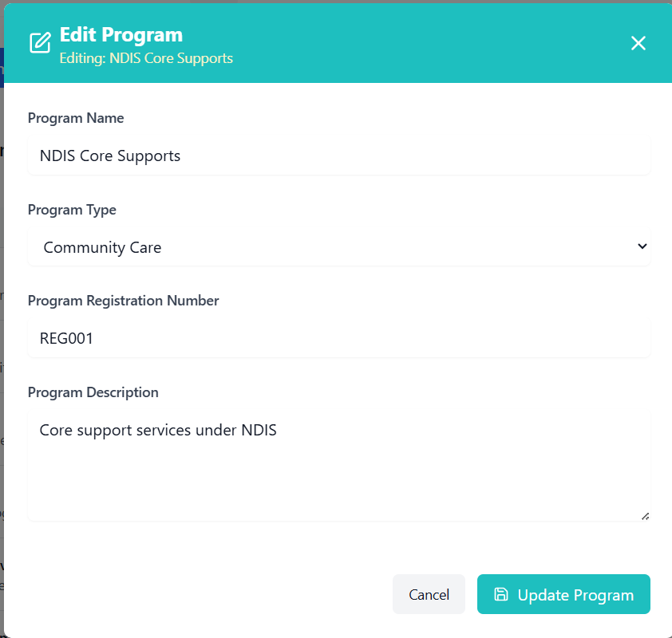The image size is (672, 638).
Task: Click blank footer space left of Cancel
Action: (x=200, y=594)
